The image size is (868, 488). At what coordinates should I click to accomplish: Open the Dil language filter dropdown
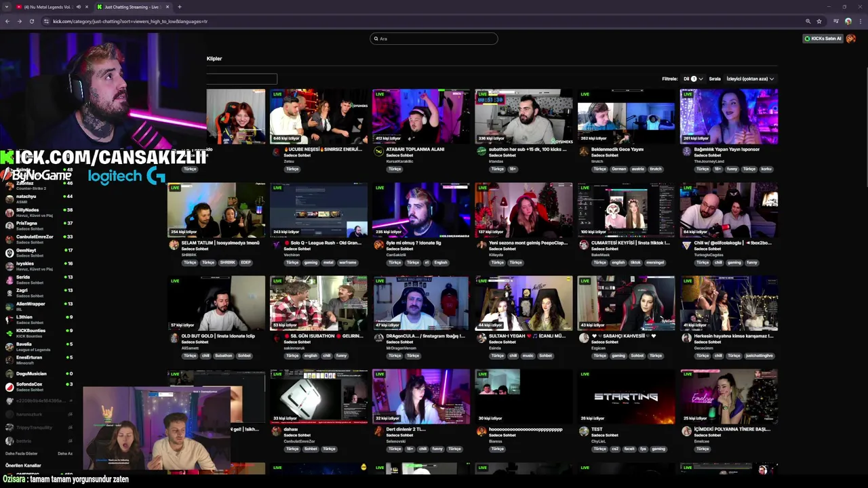point(693,79)
